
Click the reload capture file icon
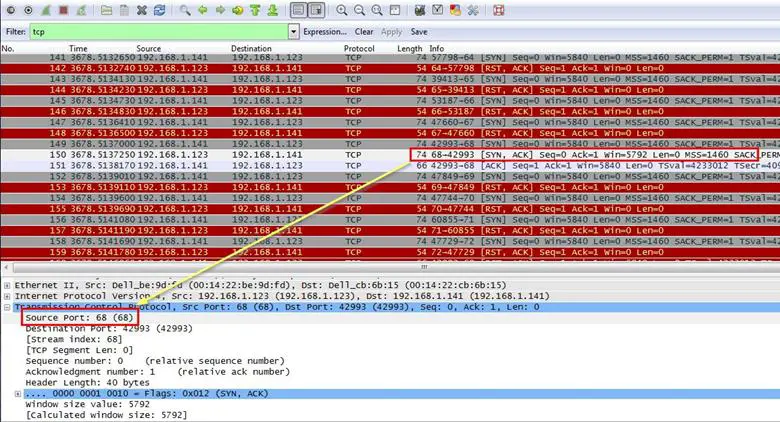159,10
